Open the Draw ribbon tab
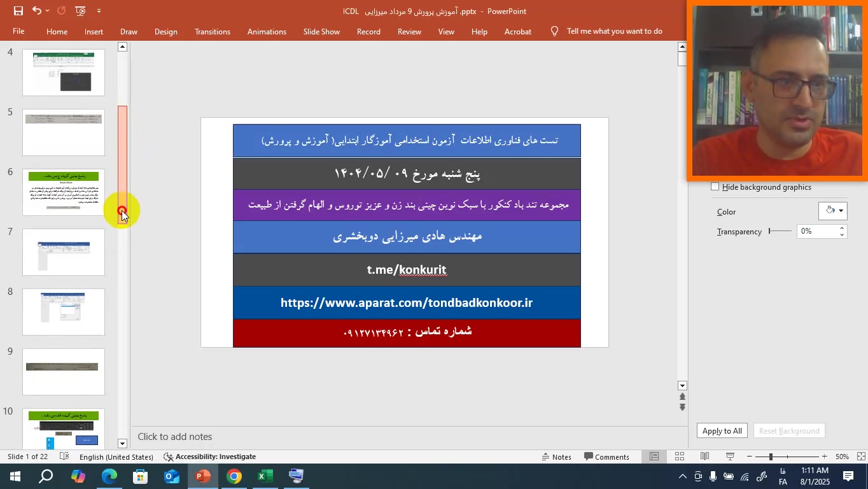This screenshot has width=868, height=489. (129, 31)
